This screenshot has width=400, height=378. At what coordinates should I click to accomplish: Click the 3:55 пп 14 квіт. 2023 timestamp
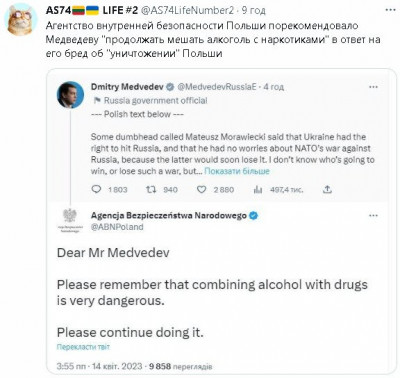(99, 366)
